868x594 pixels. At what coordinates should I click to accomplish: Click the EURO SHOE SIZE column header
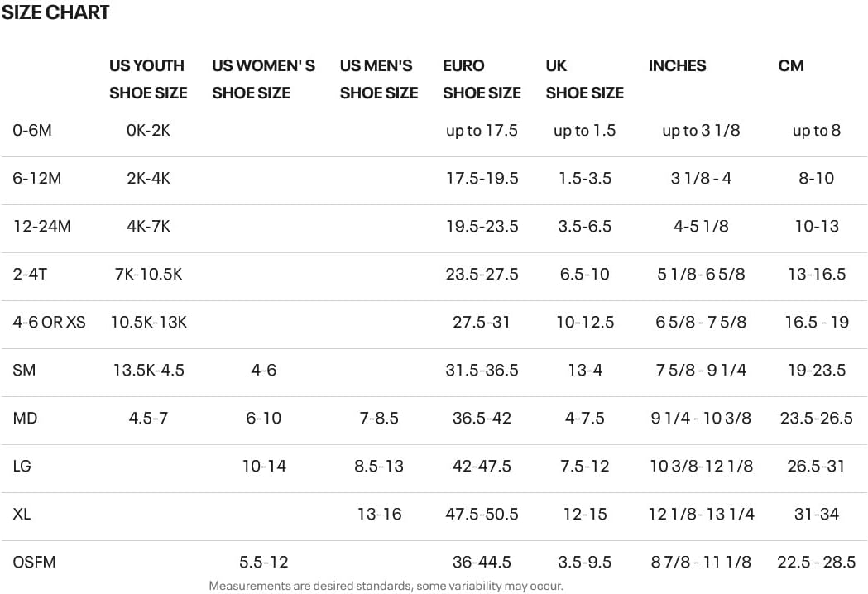coord(482,79)
